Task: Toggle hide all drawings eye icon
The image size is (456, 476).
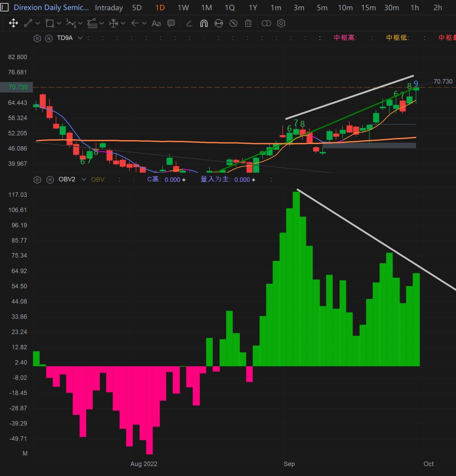Action: pyautogui.click(x=233, y=23)
